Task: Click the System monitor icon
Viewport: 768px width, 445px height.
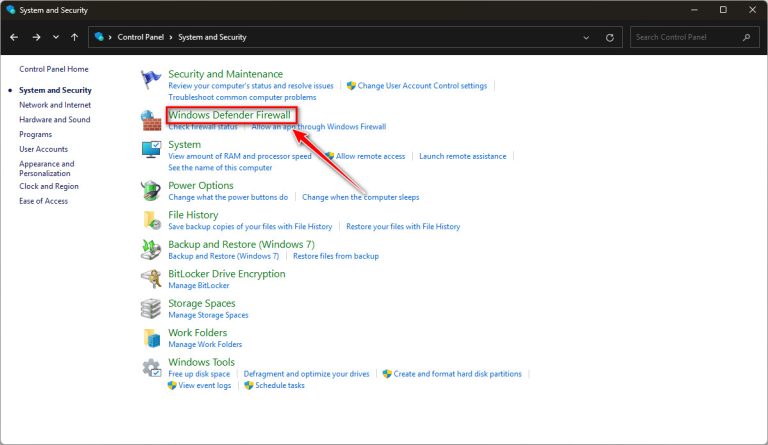Action: tap(151, 150)
